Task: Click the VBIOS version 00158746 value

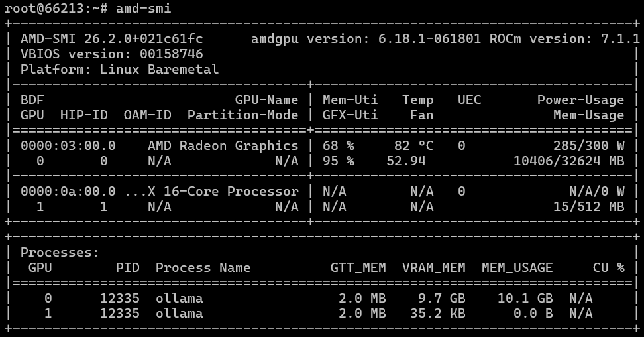Action: [172, 54]
